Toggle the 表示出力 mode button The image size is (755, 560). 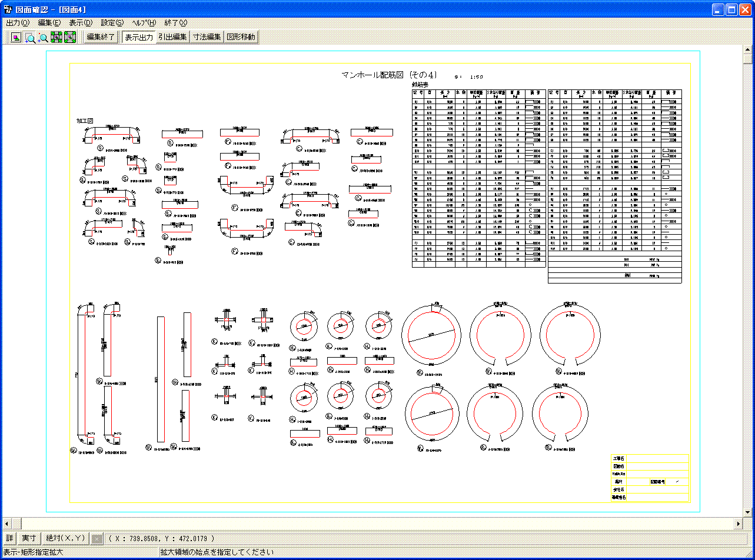click(139, 37)
